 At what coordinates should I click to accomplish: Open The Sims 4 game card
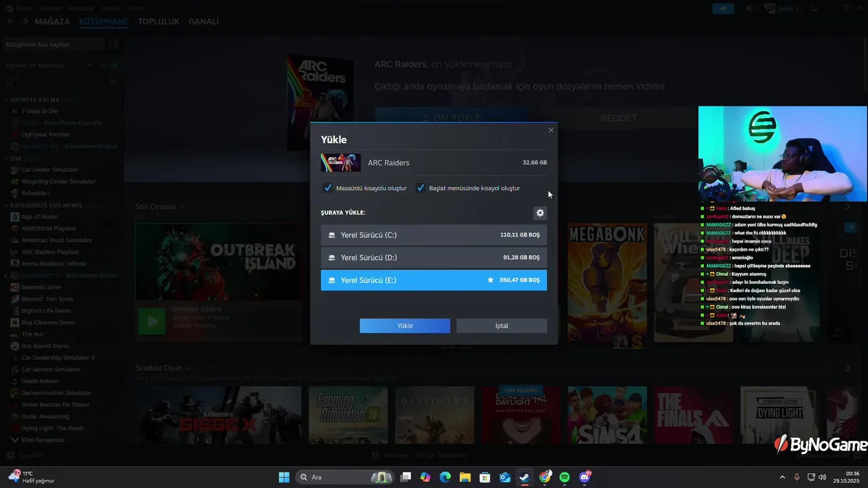607,415
